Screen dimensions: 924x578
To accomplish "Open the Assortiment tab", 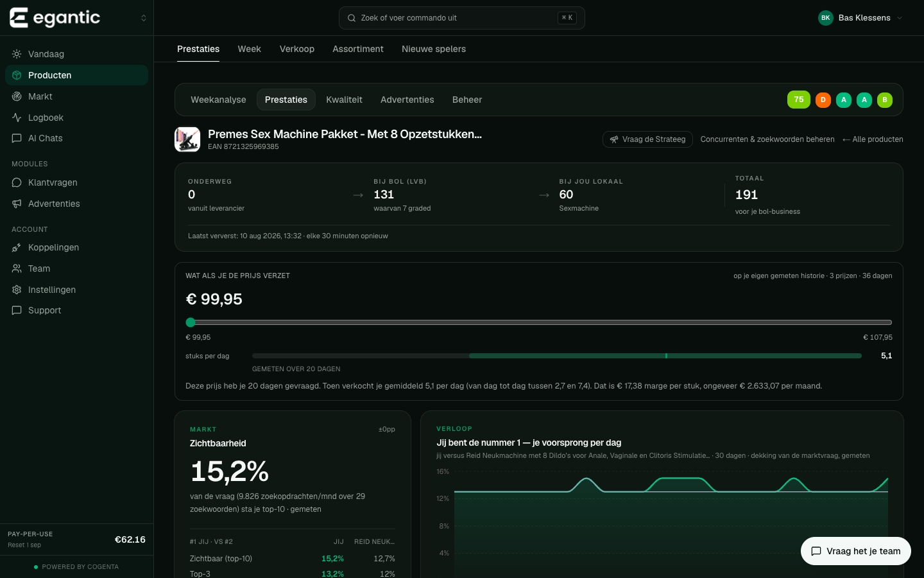I will 358,49.
